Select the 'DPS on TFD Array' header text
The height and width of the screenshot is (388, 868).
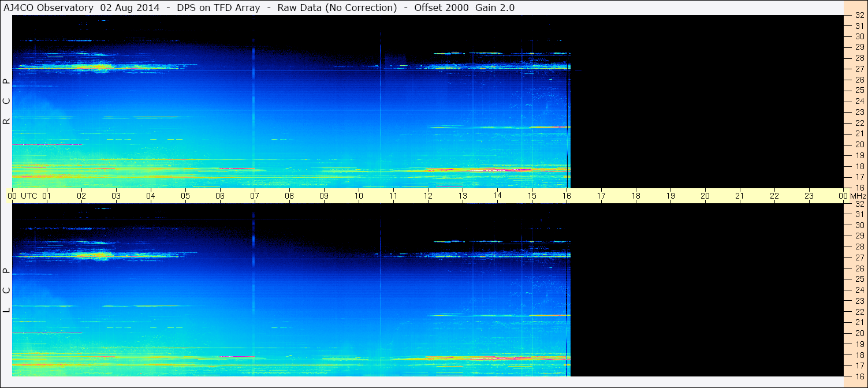tap(219, 8)
